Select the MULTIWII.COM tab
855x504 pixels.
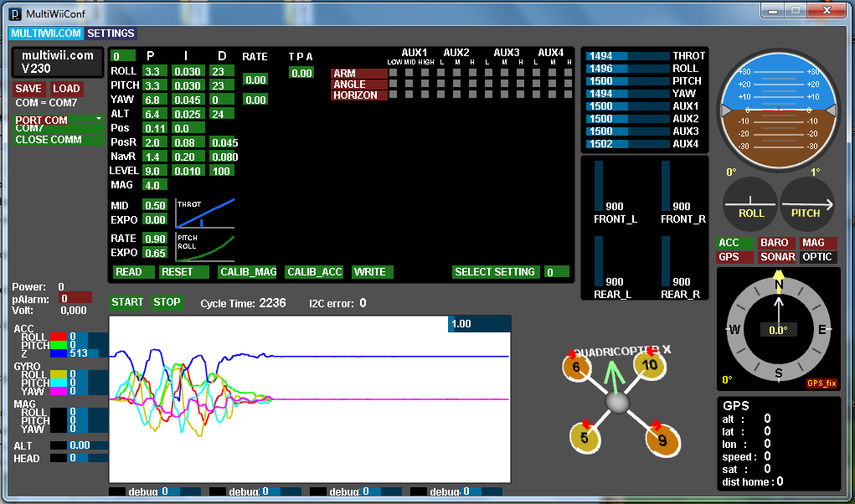46,33
